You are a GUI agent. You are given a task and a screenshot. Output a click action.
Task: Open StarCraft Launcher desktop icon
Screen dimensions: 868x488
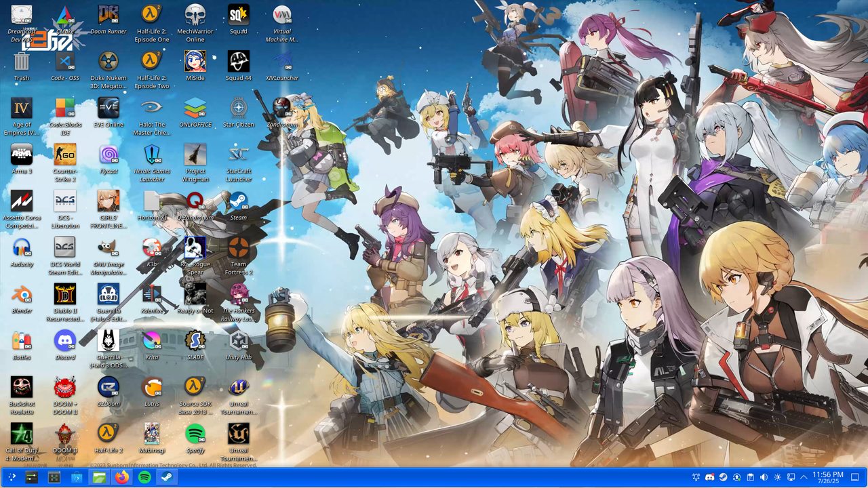click(x=239, y=155)
